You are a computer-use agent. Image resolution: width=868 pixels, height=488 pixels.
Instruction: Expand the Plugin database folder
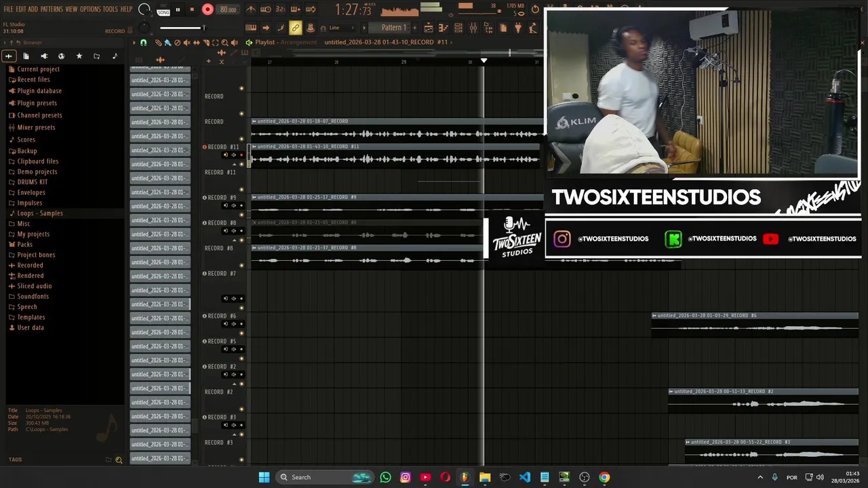coord(39,91)
